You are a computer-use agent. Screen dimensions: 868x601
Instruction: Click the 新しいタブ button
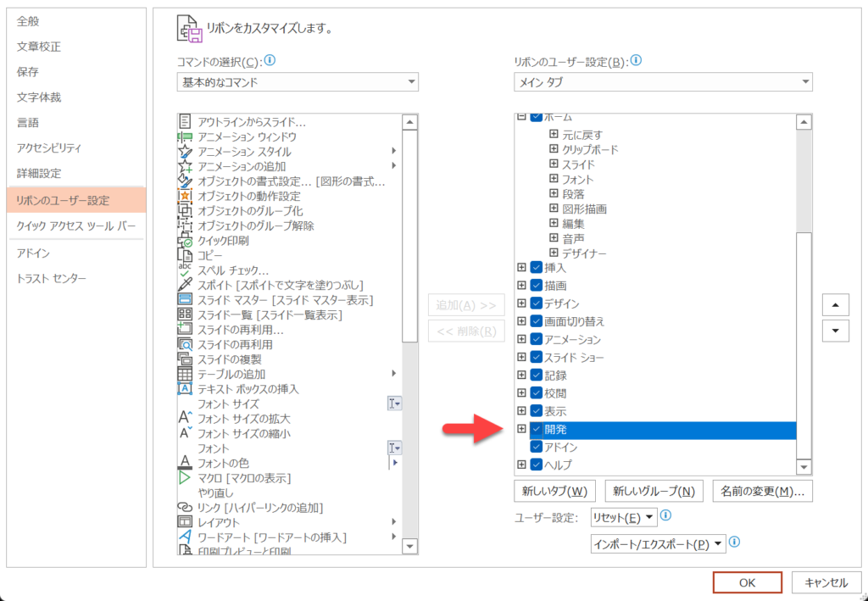pyautogui.click(x=555, y=491)
